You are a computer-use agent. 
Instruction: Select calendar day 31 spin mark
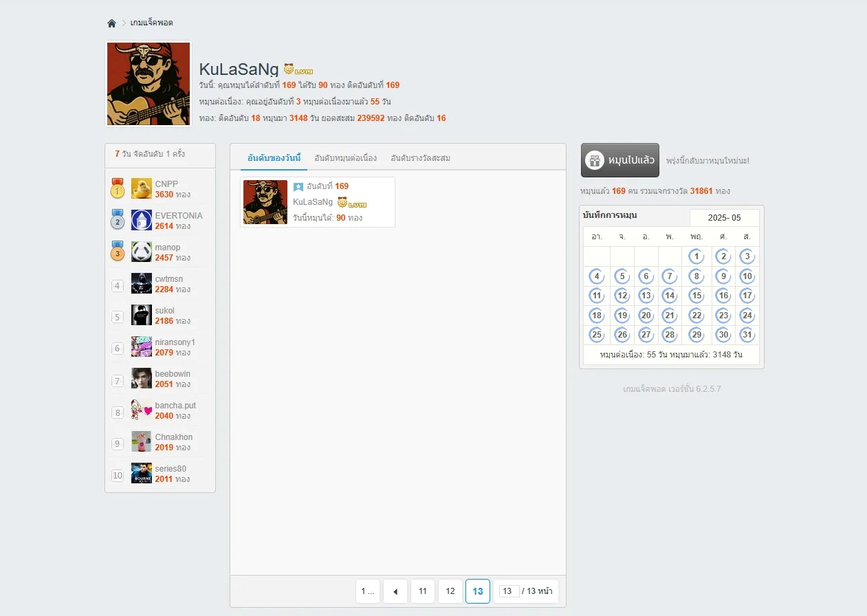click(747, 335)
